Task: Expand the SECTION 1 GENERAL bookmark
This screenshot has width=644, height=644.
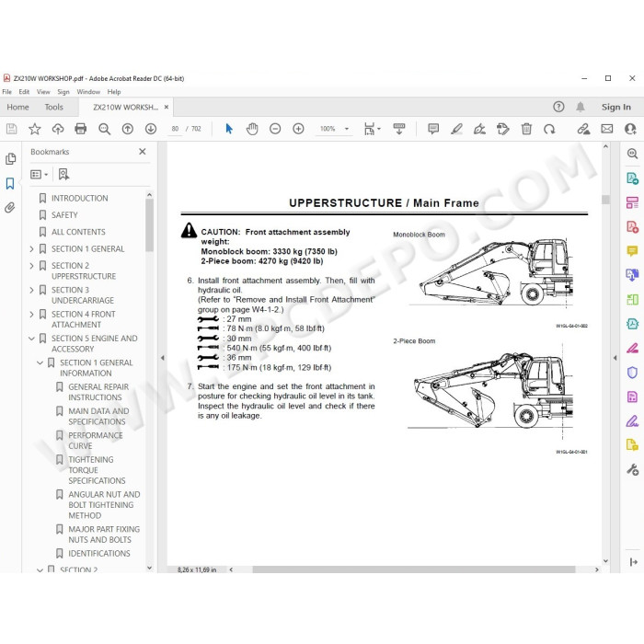Action: pyautogui.click(x=31, y=249)
